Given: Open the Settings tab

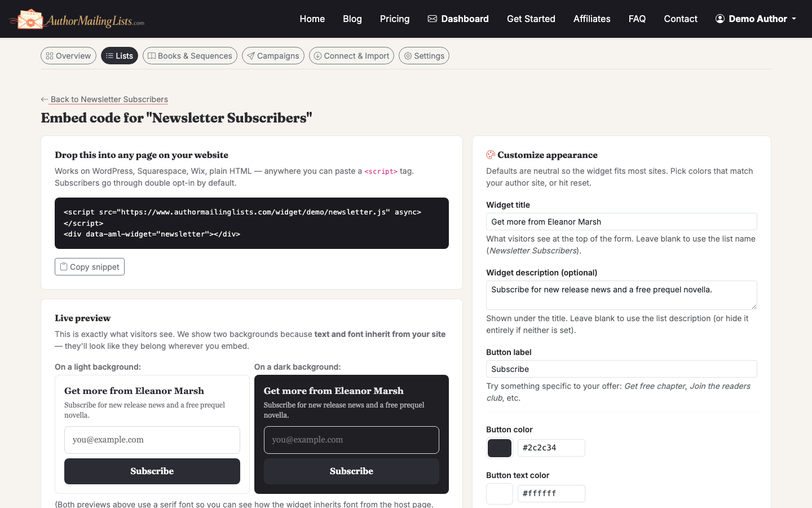Looking at the screenshot, I should click(x=424, y=56).
